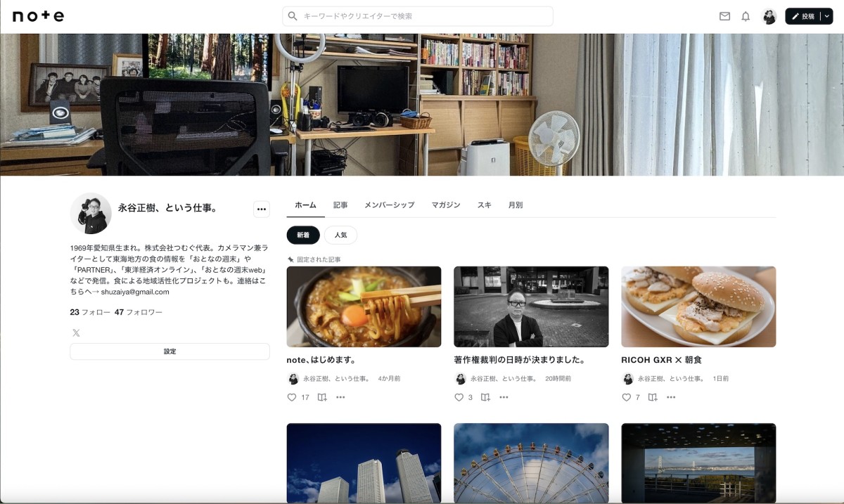Like the 著作権裁判 article with the heart
Screen dimensions: 844x504
click(x=459, y=397)
